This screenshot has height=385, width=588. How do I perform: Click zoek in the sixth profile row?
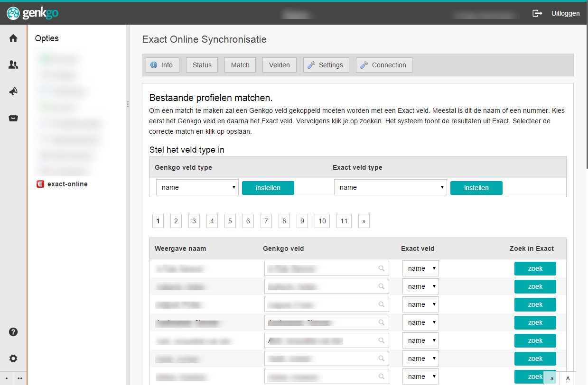coord(535,358)
